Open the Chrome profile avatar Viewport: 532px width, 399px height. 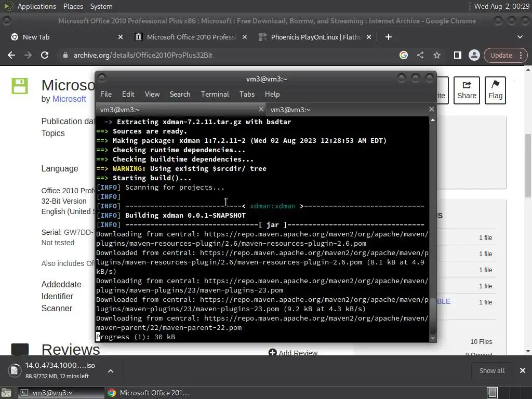[474, 55]
